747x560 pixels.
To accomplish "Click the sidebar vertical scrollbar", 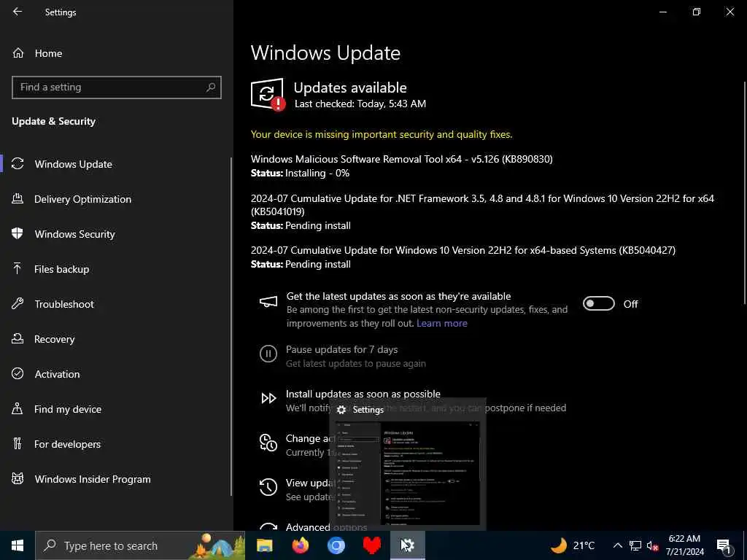I will [x=231, y=327].
